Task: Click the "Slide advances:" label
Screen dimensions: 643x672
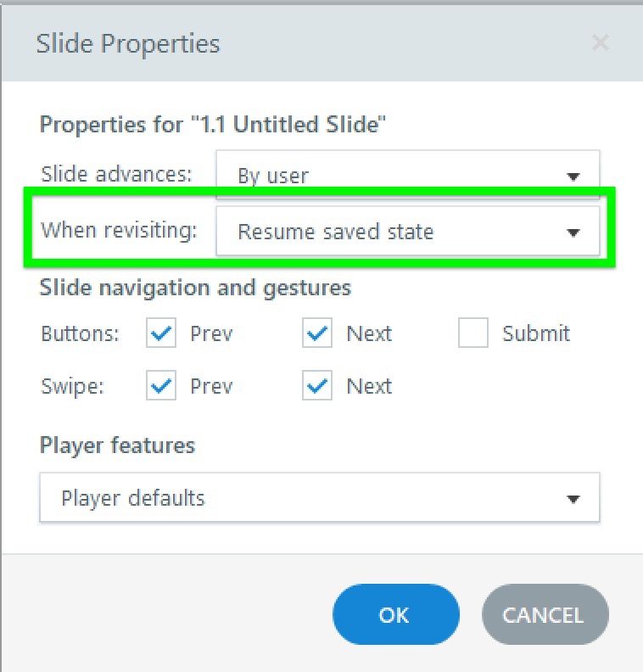Action: (116, 174)
